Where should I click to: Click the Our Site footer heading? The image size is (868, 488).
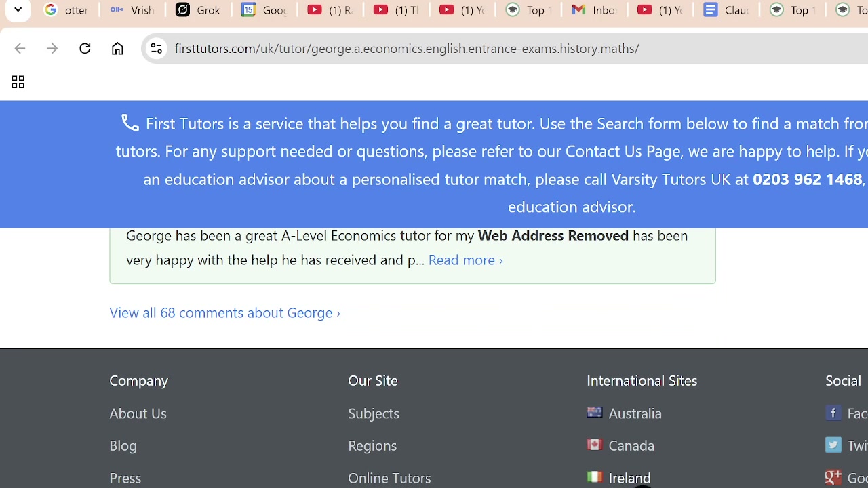pyautogui.click(x=373, y=381)
